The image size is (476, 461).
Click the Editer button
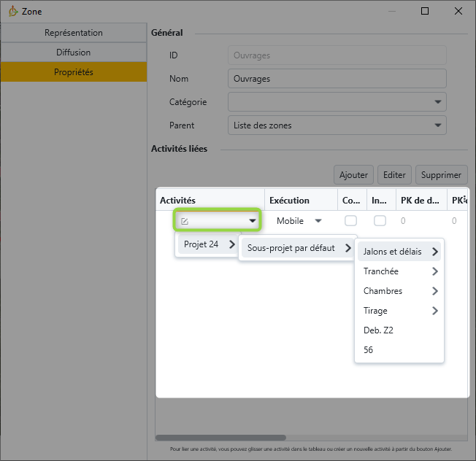coord(394,175)
